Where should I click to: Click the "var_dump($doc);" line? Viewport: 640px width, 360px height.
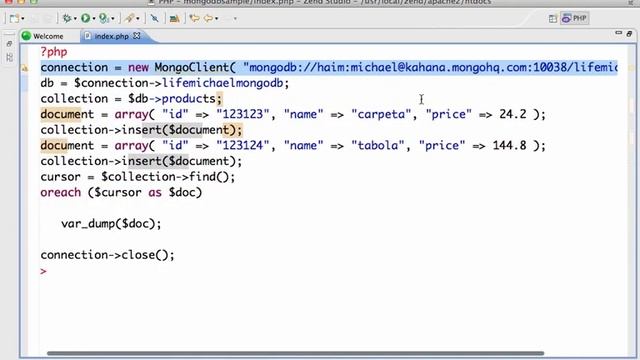tap(111, 224)
